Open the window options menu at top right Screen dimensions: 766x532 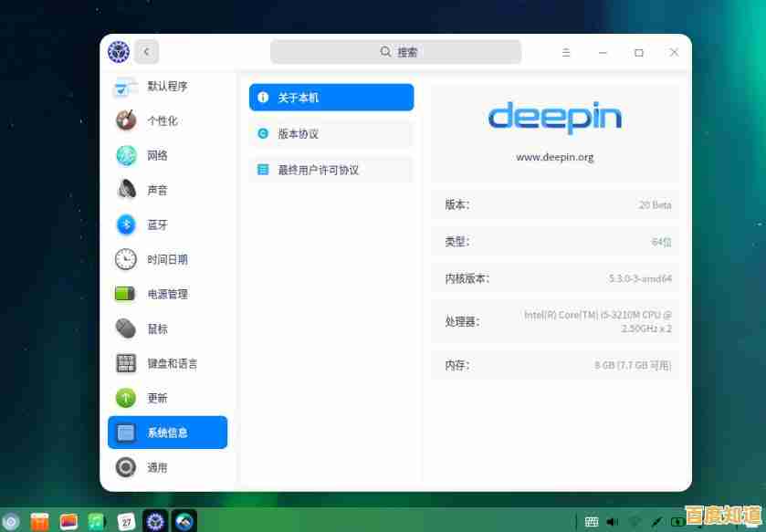coord(566,52)
